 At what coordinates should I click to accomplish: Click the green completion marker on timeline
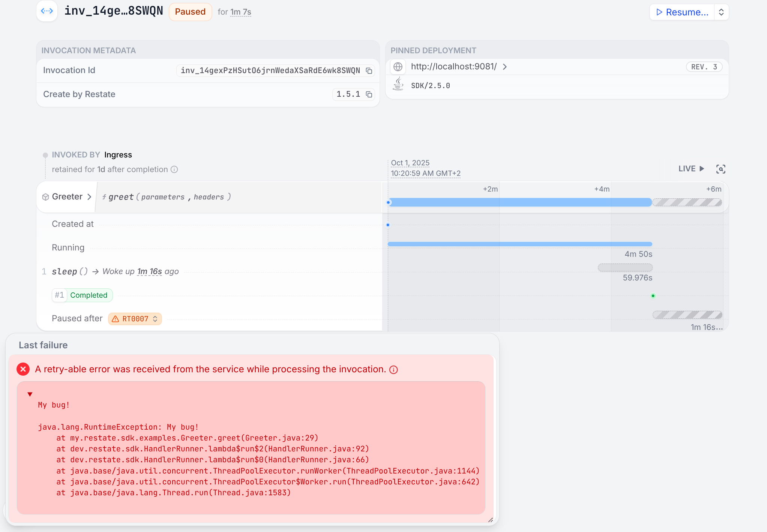[x=653, y=296]
